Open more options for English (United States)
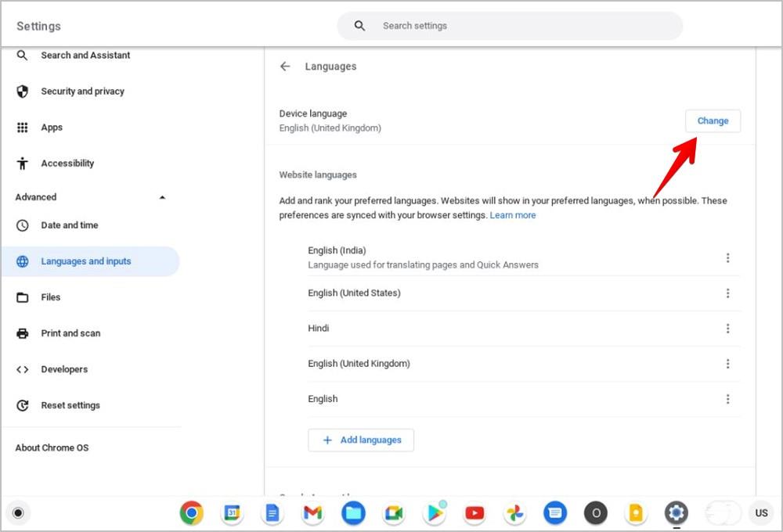Screen dimensions: 783x532 point(727,293)
